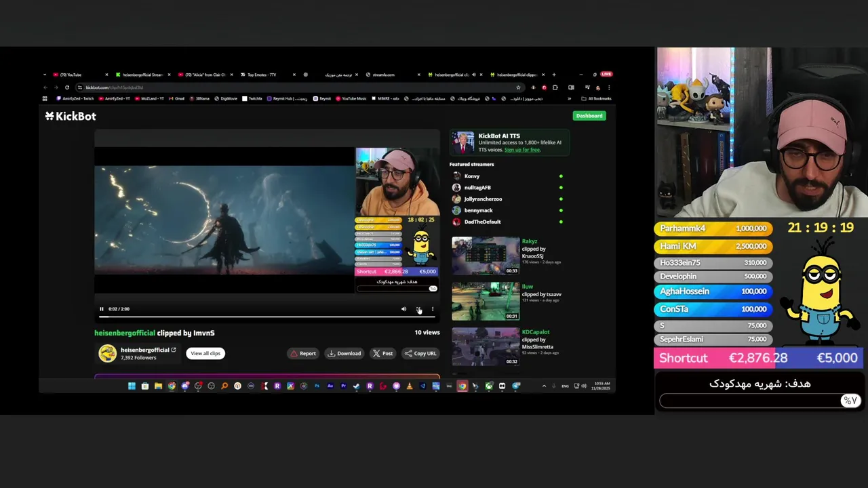The image size is (868, 488).
Task: Open the DigiMovie bookmark
Action: 226,99
